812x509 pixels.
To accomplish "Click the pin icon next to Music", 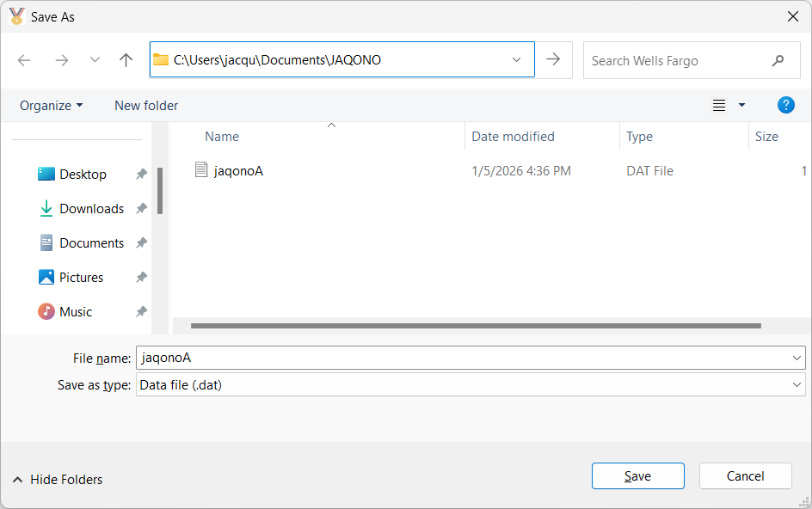I will pos(141,311).
